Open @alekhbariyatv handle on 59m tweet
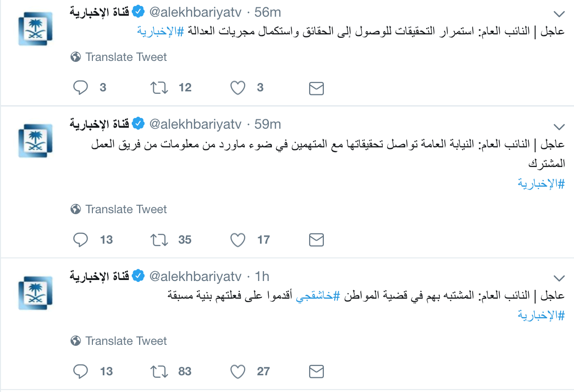The image size is (574, 392). click(x=196, y=124)
